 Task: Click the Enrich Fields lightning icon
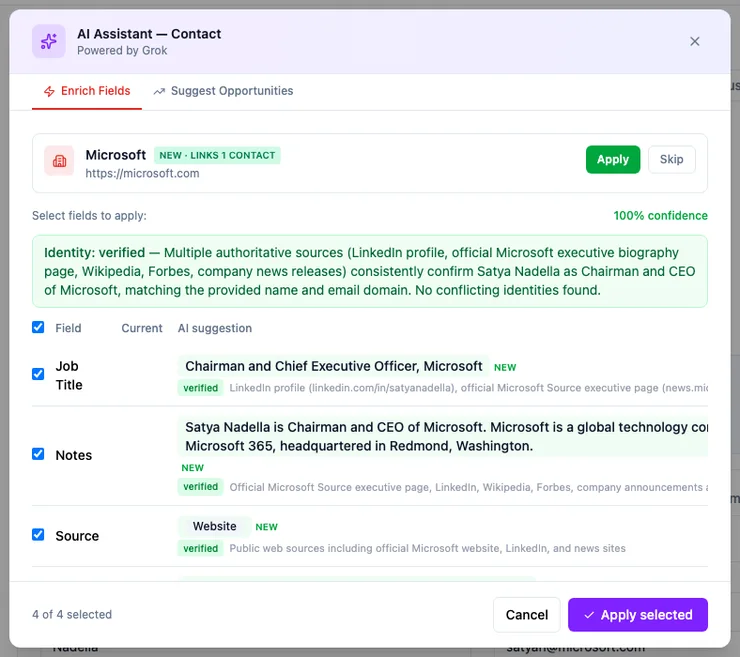tap(50, 91)
